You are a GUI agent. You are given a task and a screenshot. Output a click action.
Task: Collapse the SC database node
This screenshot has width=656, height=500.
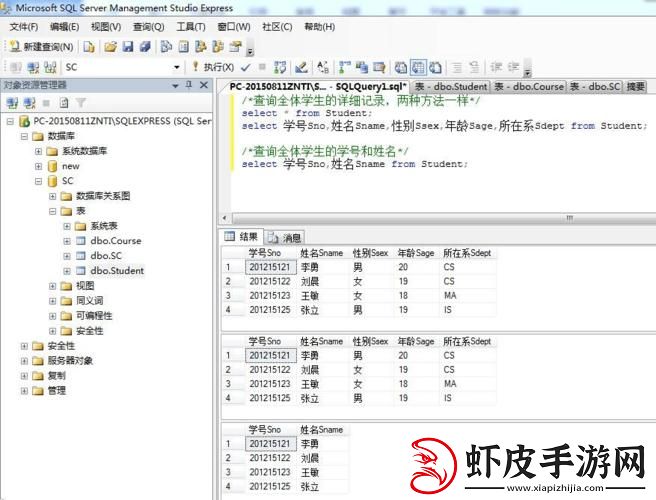coord(38,182)
